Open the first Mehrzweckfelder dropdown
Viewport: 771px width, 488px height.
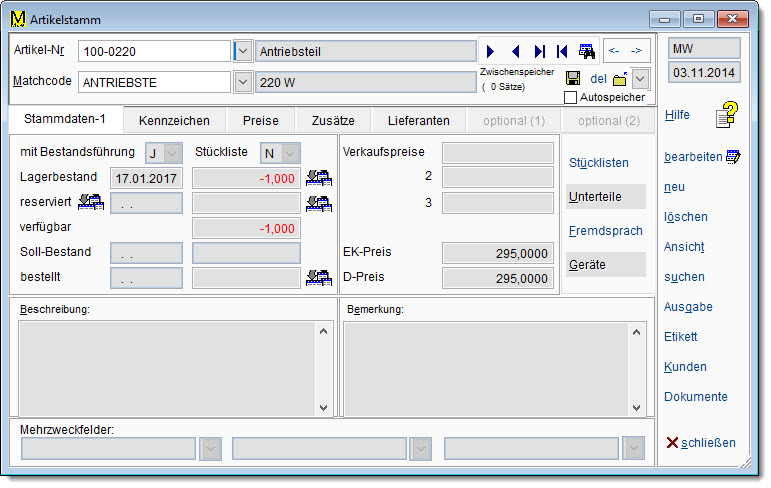(211, 449)
